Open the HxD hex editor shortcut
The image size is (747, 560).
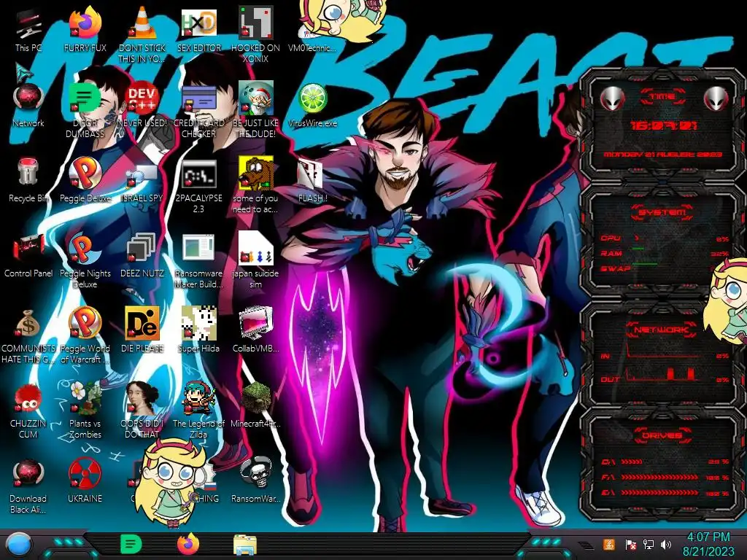[198, 29]
